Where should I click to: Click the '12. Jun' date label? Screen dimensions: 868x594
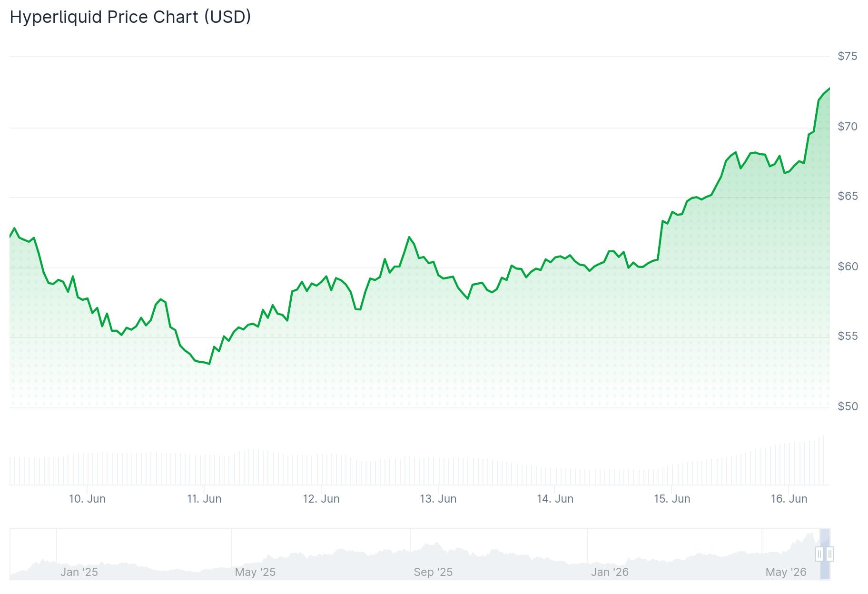click(321, 499)
